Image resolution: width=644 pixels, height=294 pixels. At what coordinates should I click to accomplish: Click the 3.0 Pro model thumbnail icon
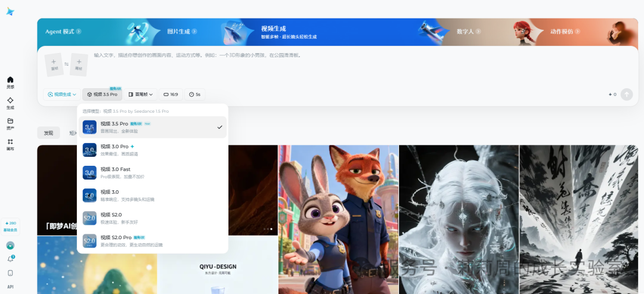(89, 150)
